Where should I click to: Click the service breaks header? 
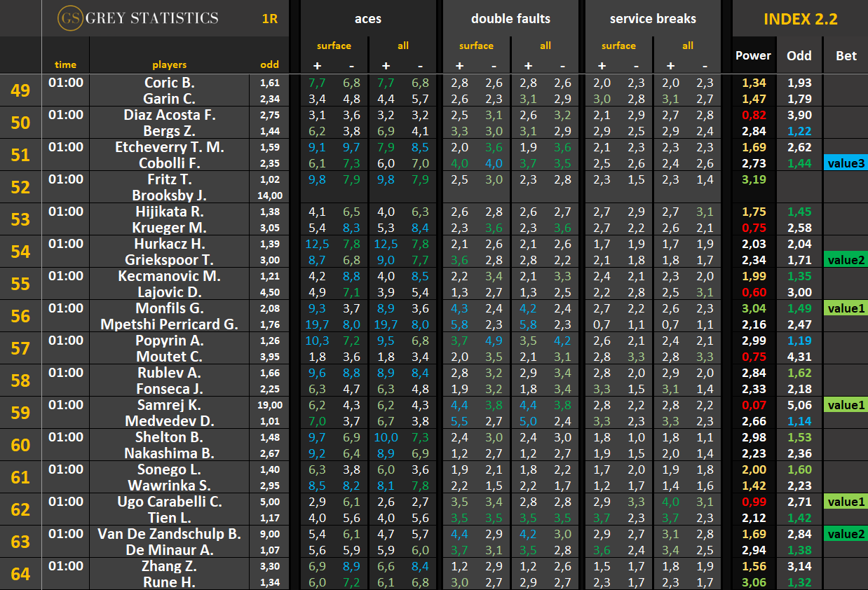click(653, 19)
